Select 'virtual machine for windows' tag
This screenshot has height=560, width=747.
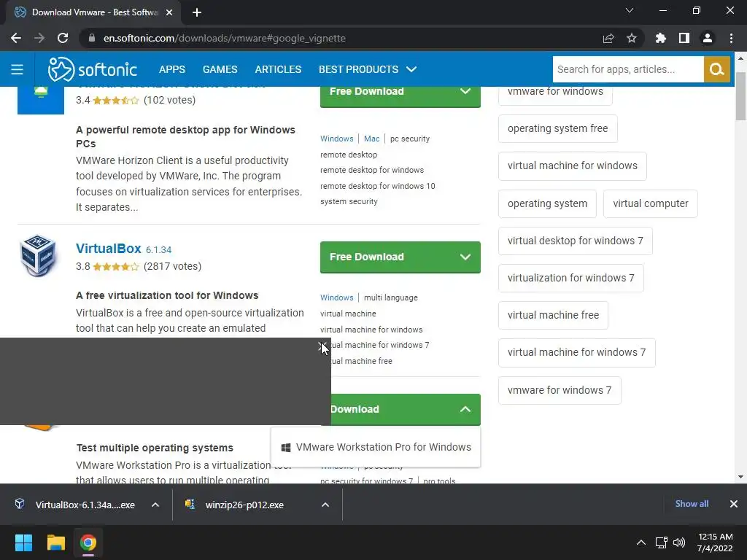[573, 166]
